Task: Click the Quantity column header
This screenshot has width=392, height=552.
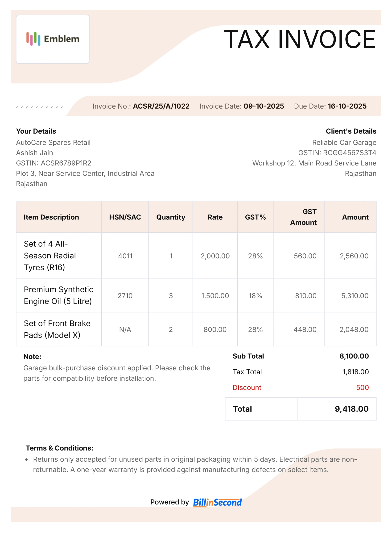Action: point(171,217)
